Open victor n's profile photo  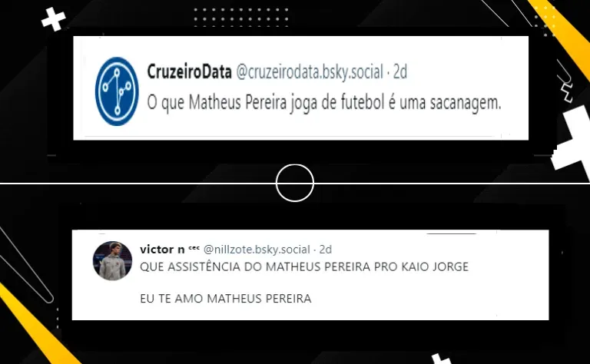112,261
